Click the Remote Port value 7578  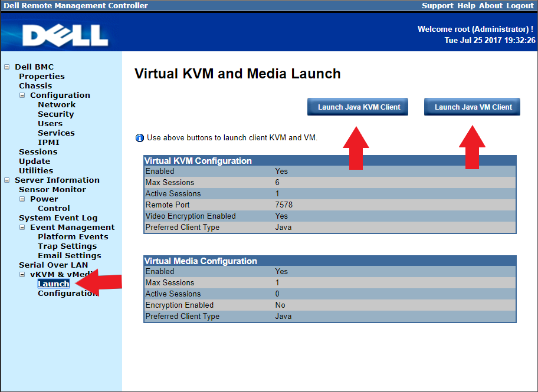click(x=284, y=205)
